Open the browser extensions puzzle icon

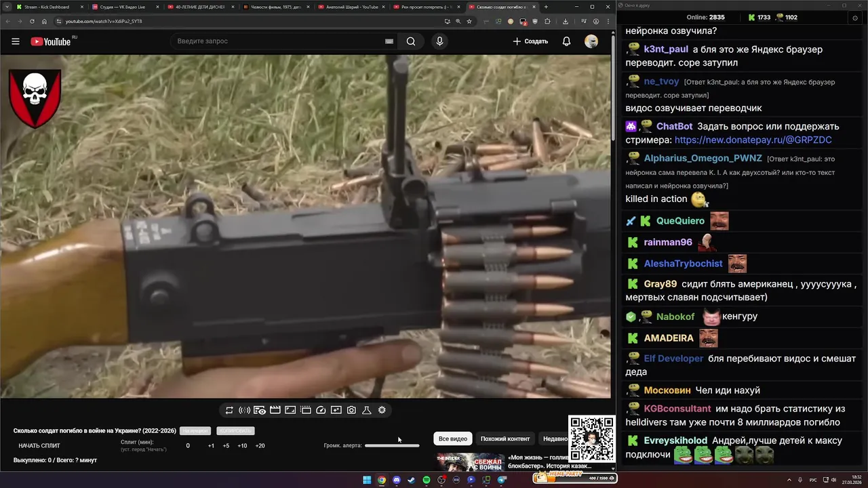547,21
